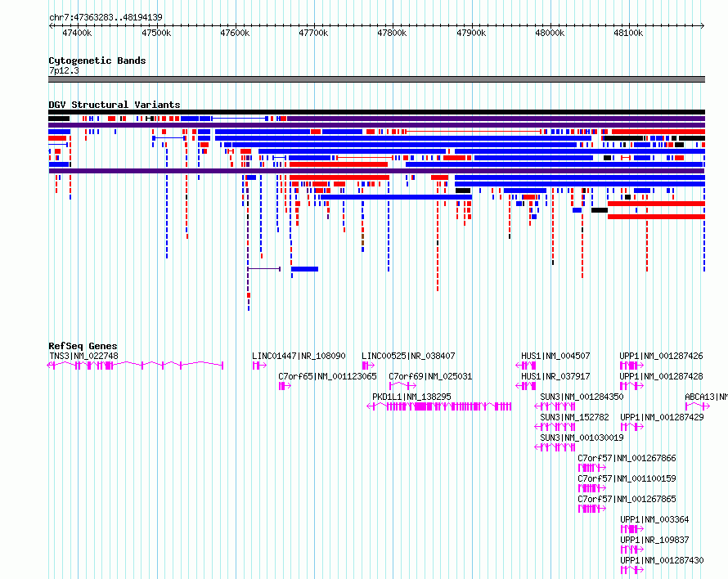
Task: Click the LINC01447|NR_108090 gene label
Action: pyautogui.click(x=299, y=356)
